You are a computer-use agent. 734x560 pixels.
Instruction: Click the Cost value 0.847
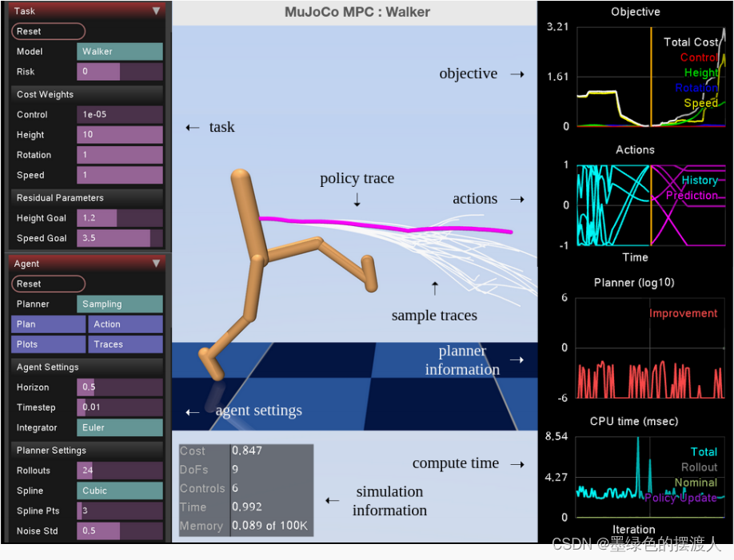247,451
